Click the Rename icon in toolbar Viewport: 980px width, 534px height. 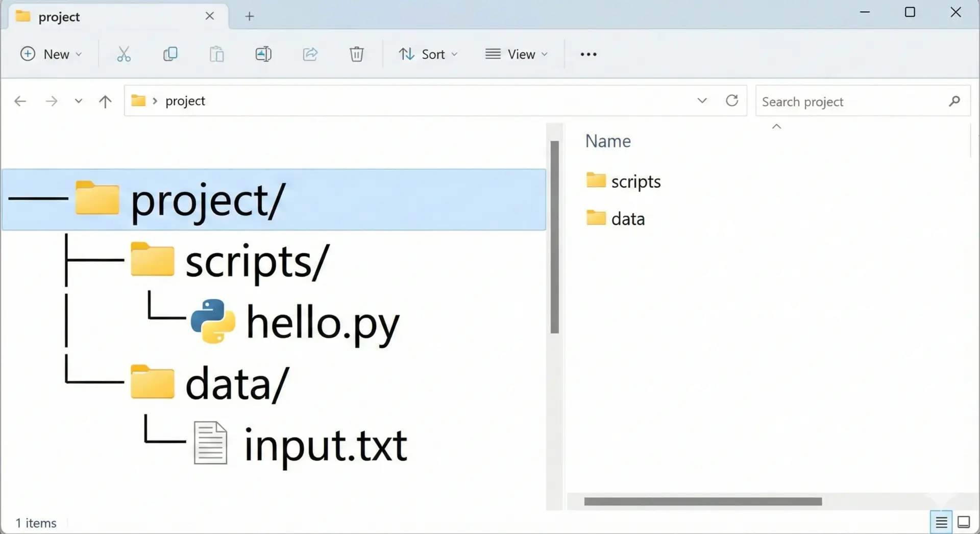263,54
